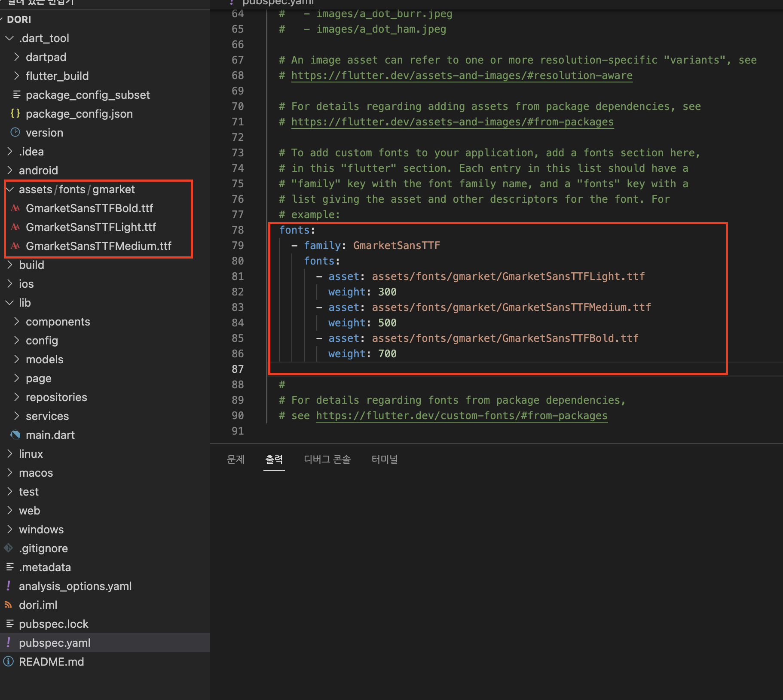Expand the dartpad folder
The height and width of the screenshot is (700, 783).
point(16,57)
